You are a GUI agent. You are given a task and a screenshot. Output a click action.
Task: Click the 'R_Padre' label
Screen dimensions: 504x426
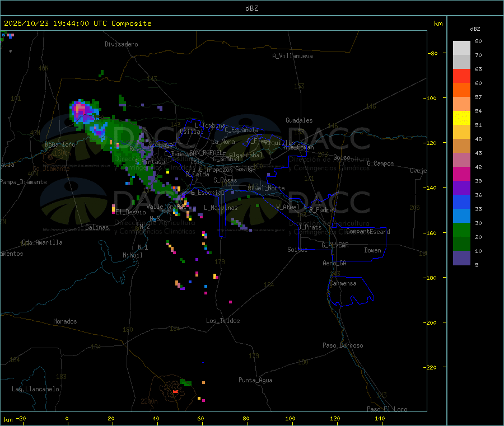[321, 210]
